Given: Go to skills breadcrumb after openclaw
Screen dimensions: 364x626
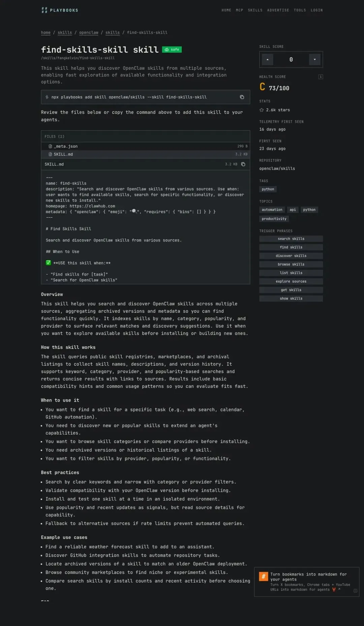Looking at the screenshot, I should pyautogui.click(x=113, y=33).
